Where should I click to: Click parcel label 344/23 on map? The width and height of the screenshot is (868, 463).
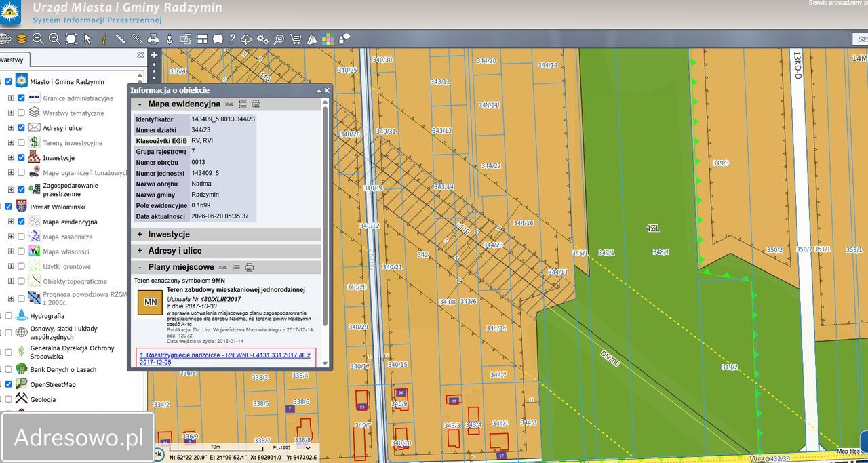[x=493, y=245]
